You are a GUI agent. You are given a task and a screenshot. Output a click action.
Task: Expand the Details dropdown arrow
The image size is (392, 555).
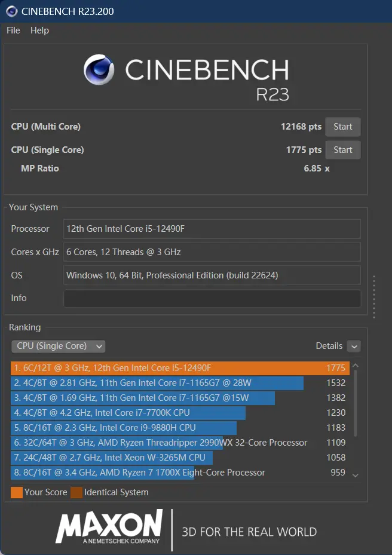(354, 346)
